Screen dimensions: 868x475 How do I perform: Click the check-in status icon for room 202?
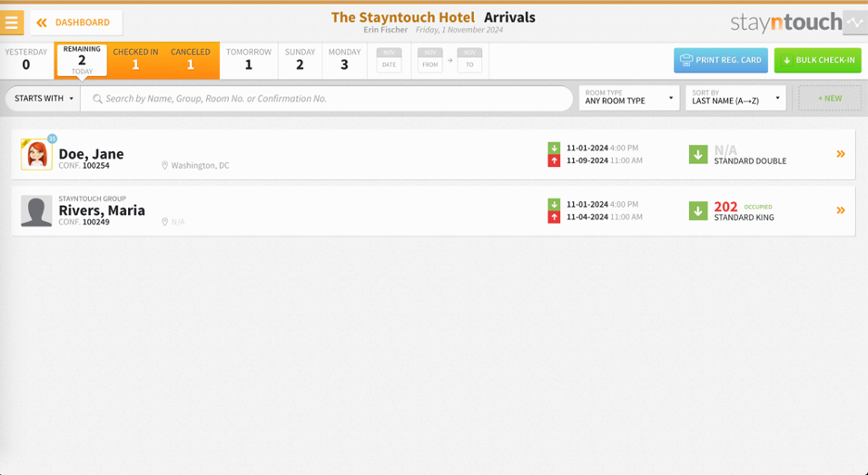[x=698, y=211]
